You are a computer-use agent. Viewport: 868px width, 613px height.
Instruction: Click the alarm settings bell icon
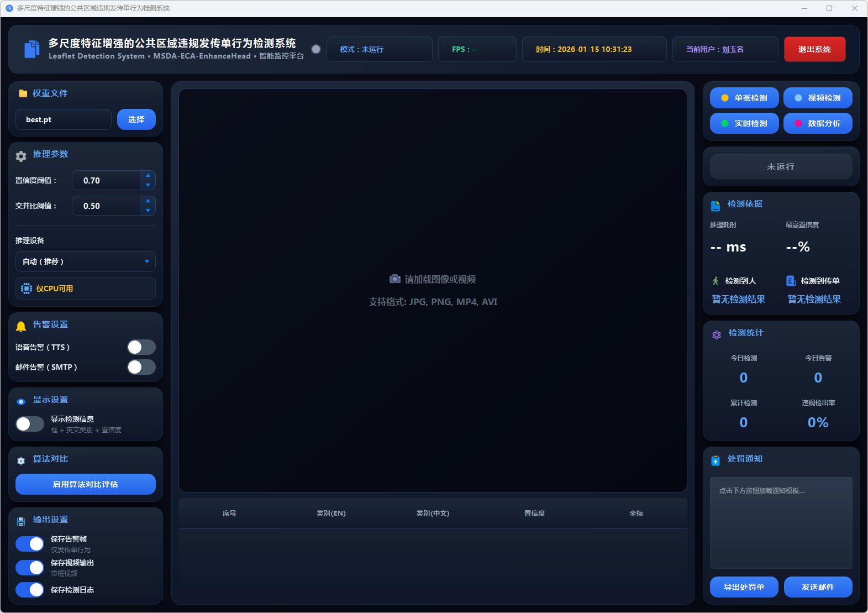tap(21, 326)
